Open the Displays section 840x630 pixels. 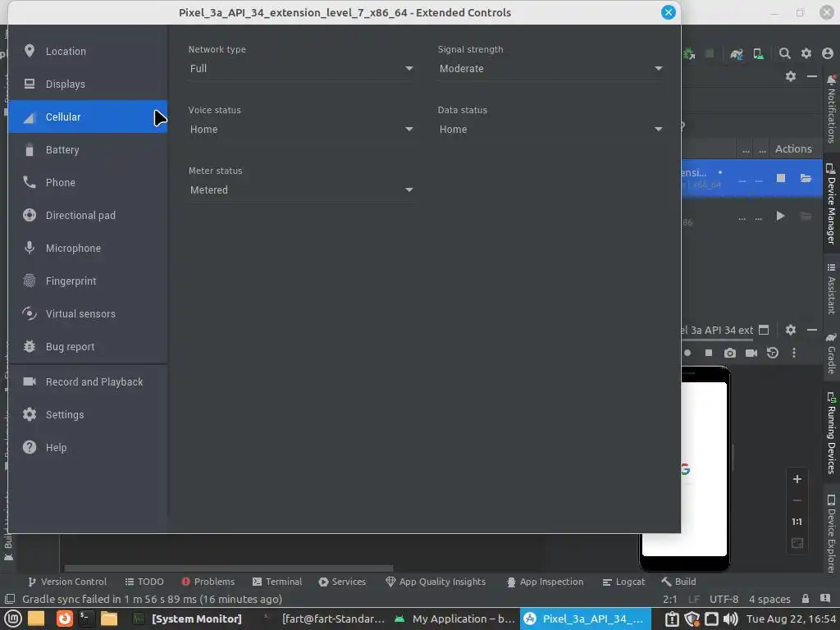(88, 84)
